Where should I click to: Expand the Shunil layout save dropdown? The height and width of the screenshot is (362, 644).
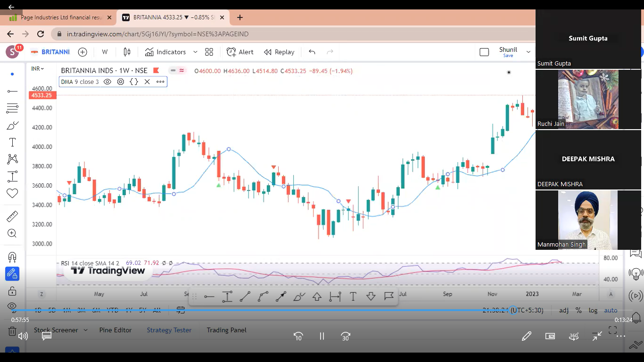click(x=528, y=52)
